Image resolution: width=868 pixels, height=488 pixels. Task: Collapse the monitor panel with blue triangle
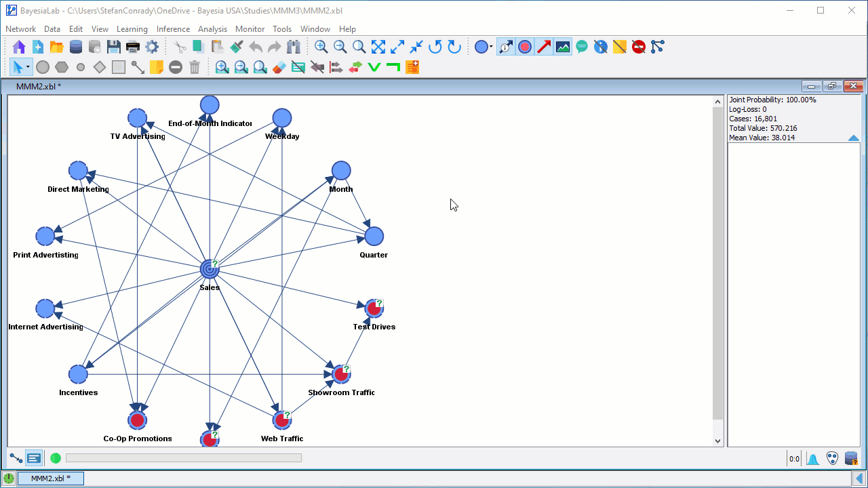[853, 138]
